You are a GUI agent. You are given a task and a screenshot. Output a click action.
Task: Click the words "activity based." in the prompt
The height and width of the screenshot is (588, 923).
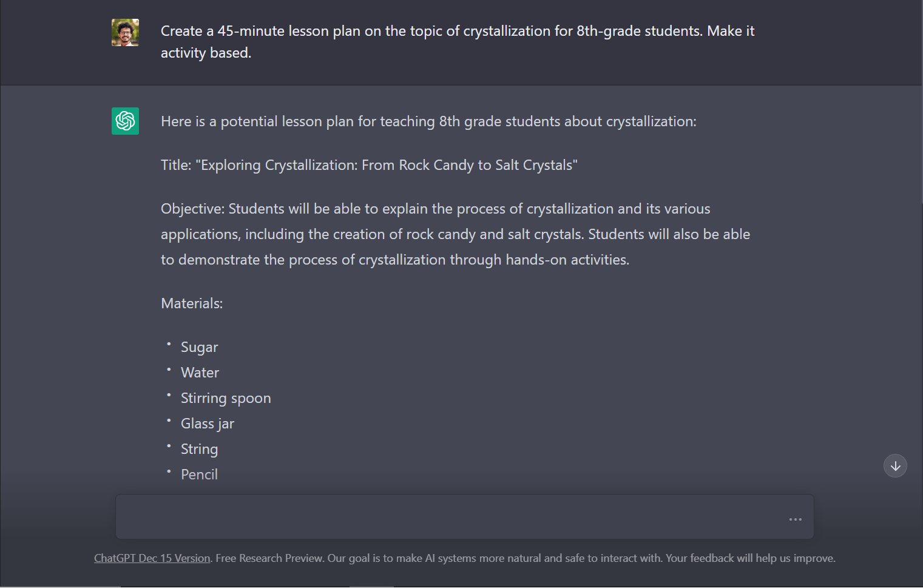tap(206, 53)
